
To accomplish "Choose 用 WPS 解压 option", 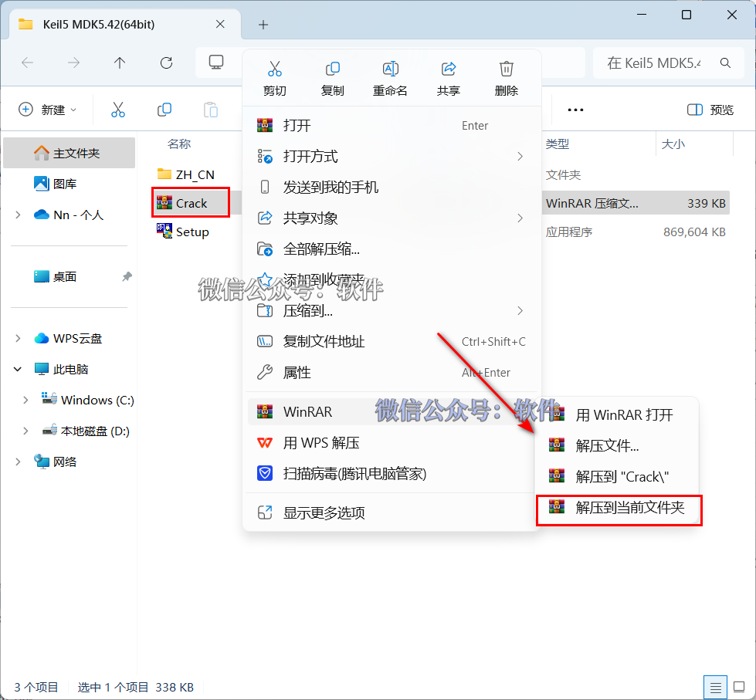I will (392, 443).
